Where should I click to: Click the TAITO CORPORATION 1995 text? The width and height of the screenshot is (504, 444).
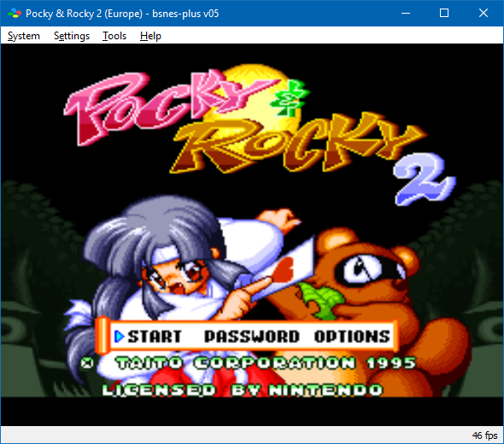click(266, 363)
